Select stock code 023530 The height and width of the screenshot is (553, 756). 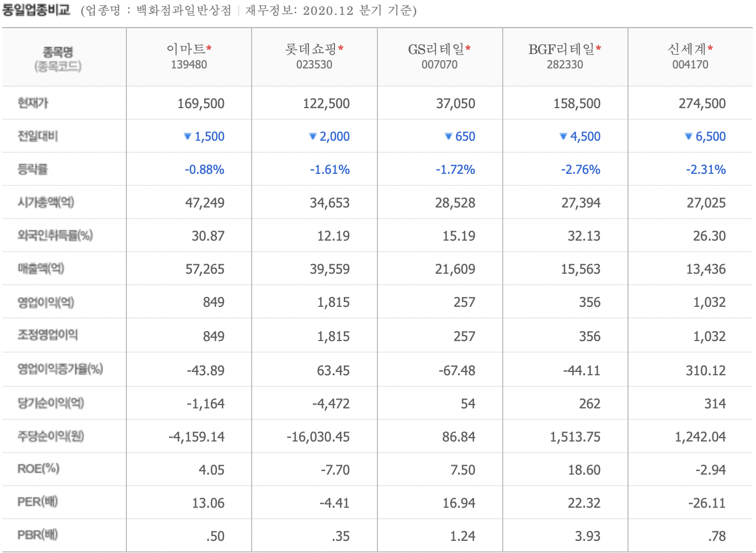click(x=315, y=65)
